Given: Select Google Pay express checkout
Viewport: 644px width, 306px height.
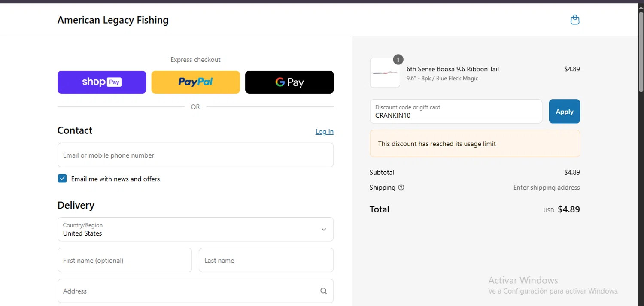Looking at the screenshot, I should click(x=289, y=82).
